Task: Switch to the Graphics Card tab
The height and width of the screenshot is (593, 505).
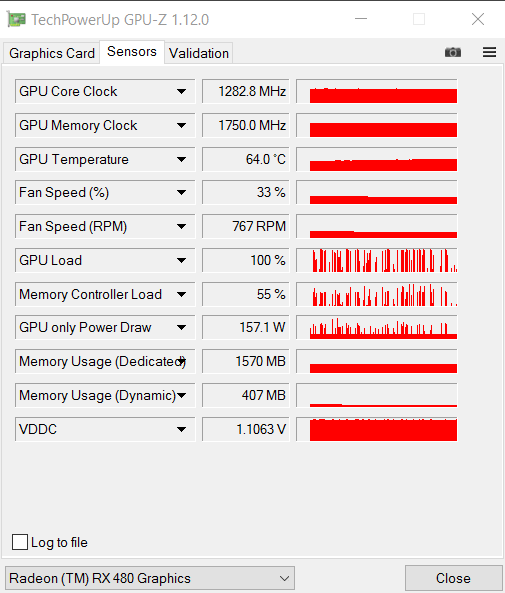Action: point(52,53)
